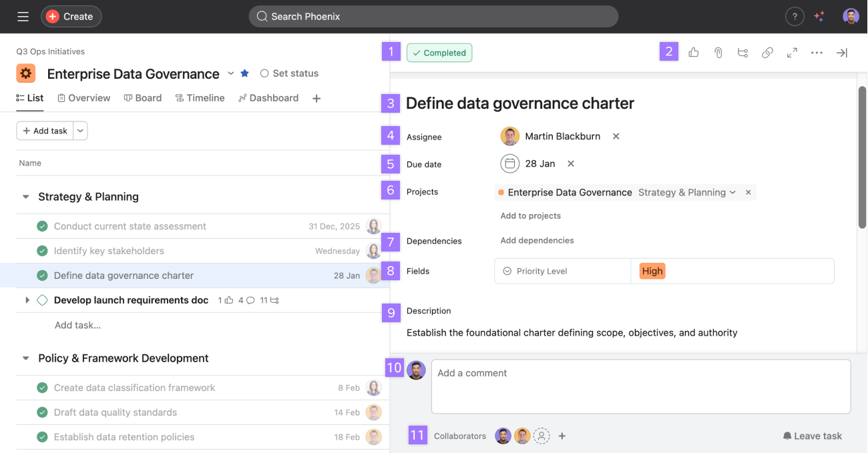Uncheck 'Conduct current state assessment' completion circle
The height and width of the screenshot is (453, 868).
[x=42, y=226]
